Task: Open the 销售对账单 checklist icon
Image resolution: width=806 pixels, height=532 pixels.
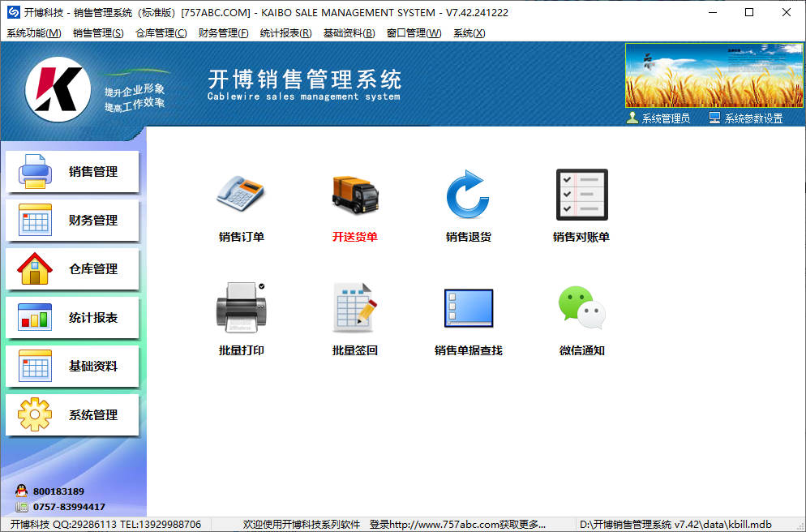Action: tap(582, 195)
